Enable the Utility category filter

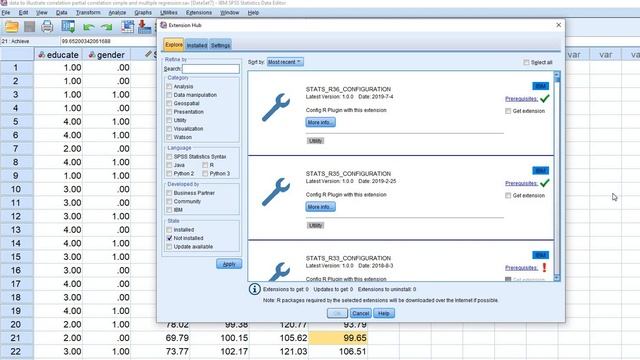[x=169, y=120]
